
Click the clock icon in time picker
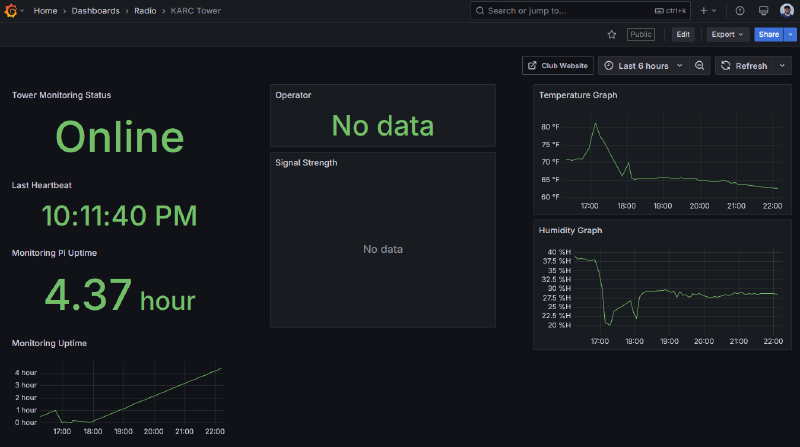[x=608, y=65]
